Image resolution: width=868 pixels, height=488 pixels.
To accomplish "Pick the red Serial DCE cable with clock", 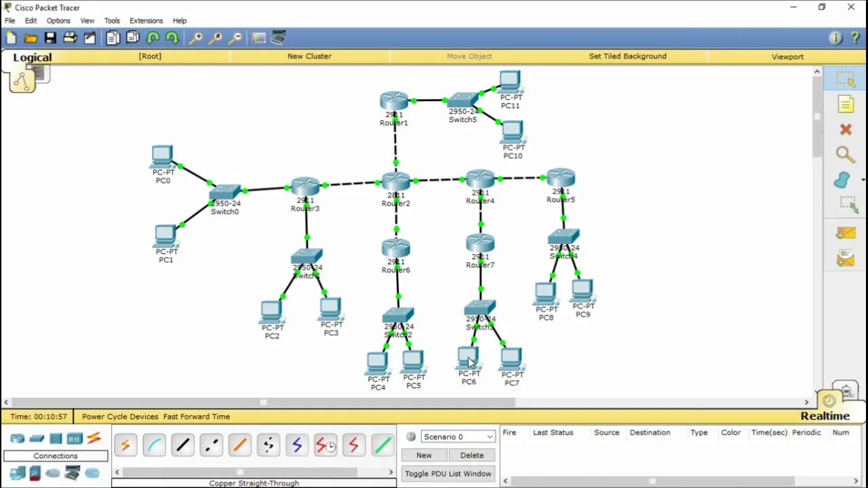I will 325,445.
